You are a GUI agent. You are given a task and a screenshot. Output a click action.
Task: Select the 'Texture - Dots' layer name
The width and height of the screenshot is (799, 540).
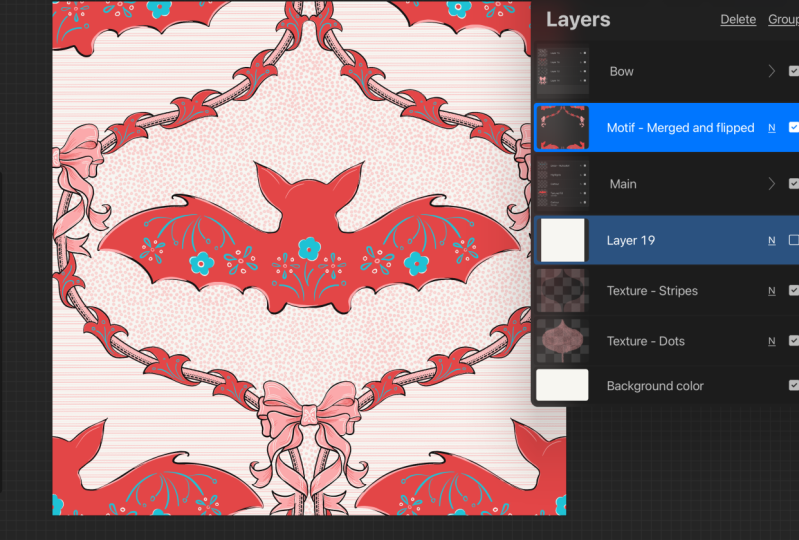pos(646,341)
